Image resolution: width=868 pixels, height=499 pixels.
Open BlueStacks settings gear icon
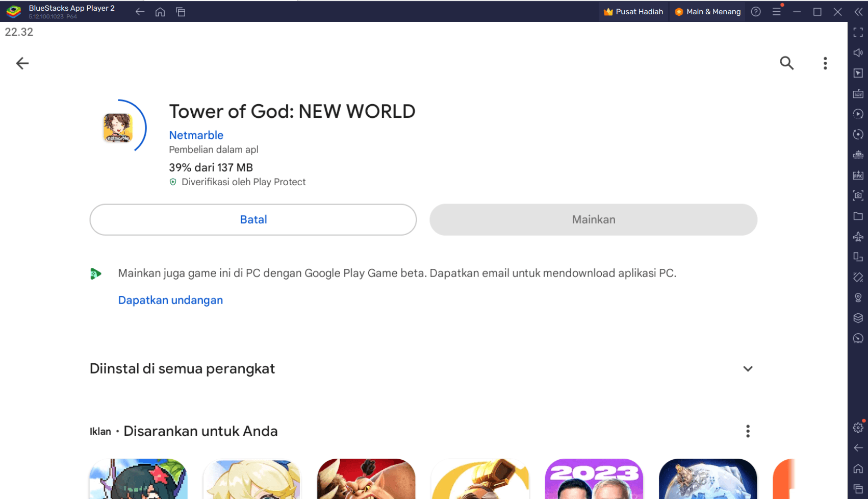(858, 428)
